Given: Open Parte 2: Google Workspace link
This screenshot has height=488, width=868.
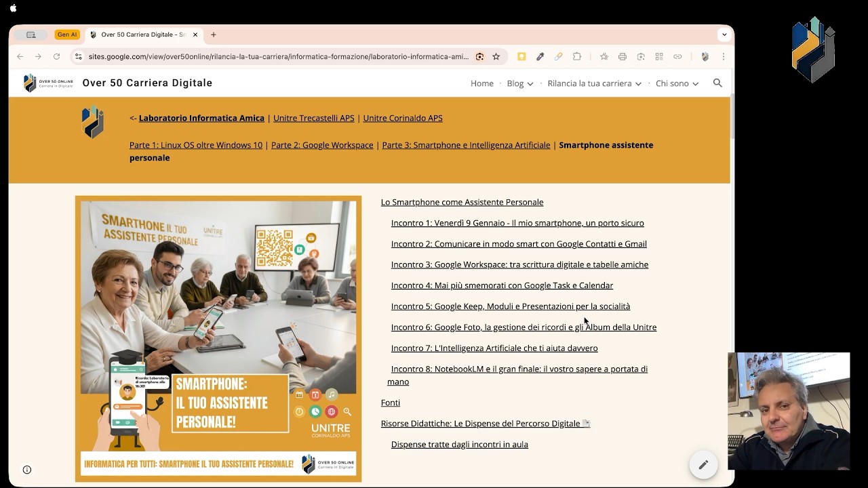Looking at the screenshot, I should pos(322,145).
